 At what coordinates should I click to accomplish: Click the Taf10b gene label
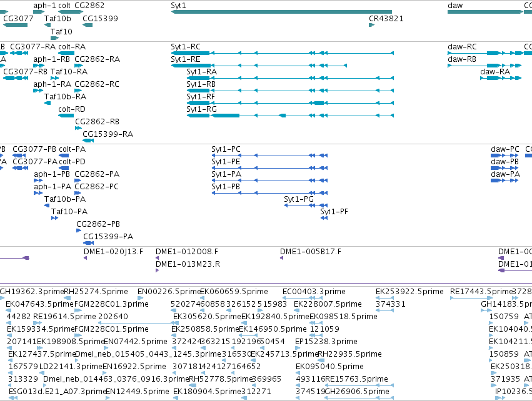pos(58,19)
